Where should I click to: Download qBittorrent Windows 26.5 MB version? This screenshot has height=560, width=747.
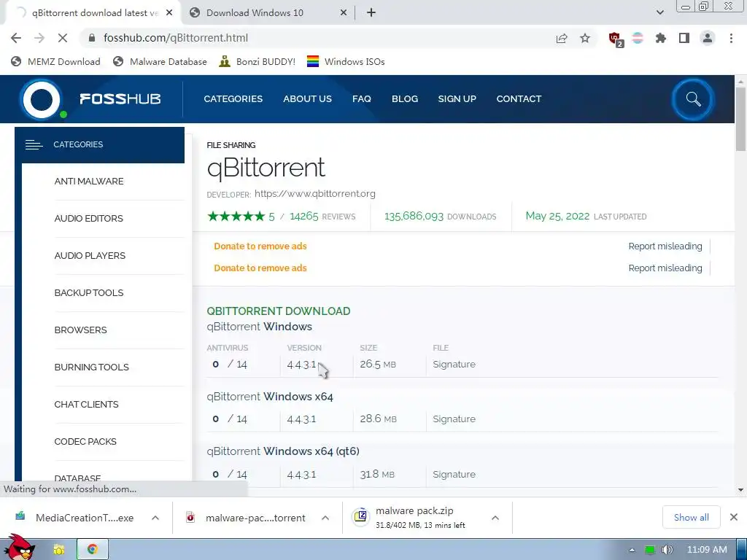click(259, 327)
